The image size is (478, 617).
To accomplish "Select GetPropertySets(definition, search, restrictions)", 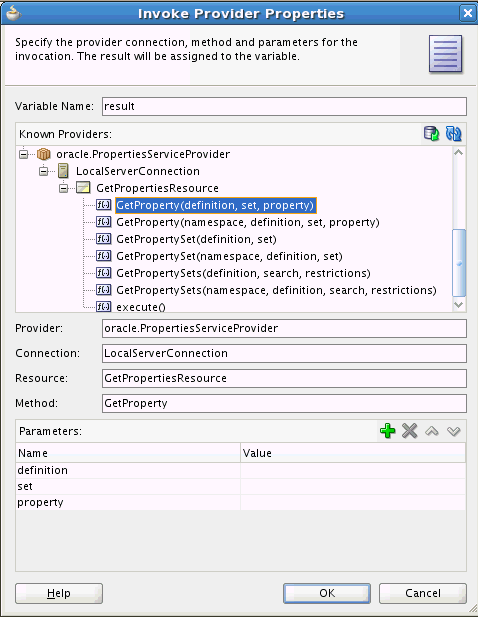I will pyautogui.click(x=244, y=273).
